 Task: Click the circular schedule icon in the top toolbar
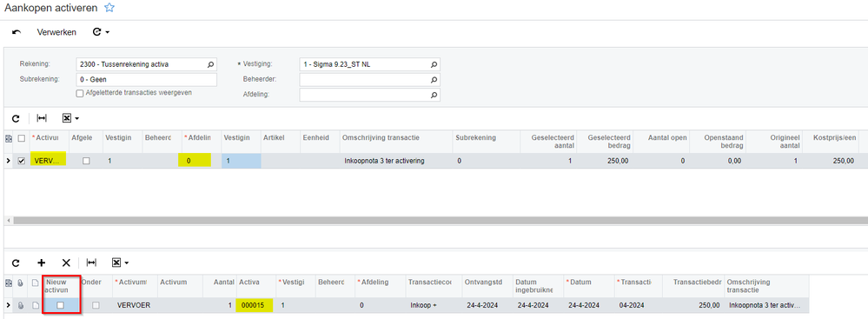96,32
